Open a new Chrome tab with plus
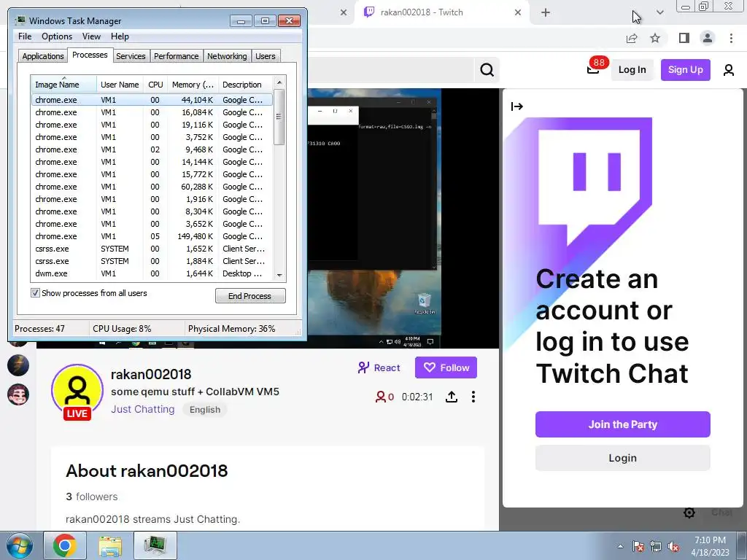Screen dimensions: 747x560 [x=546, y=12]
